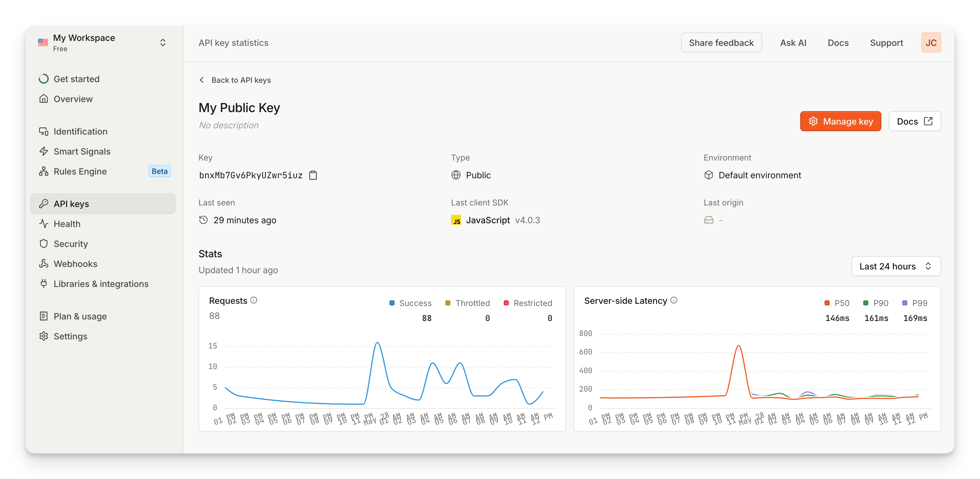Open the Docs external link button
The image size is (980, 479).
pyautogui.click(x=914, y=121)
